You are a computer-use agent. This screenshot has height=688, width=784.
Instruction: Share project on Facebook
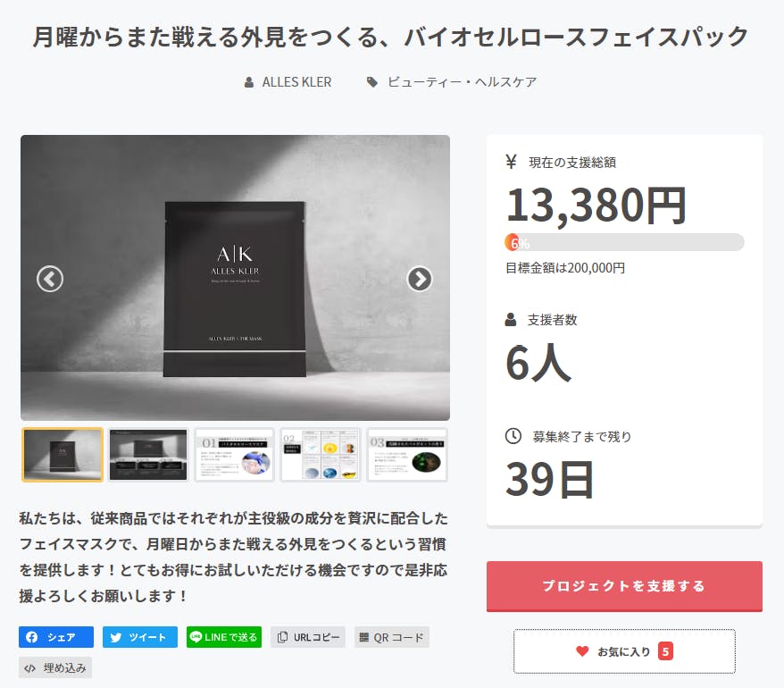tap(56, 637)
